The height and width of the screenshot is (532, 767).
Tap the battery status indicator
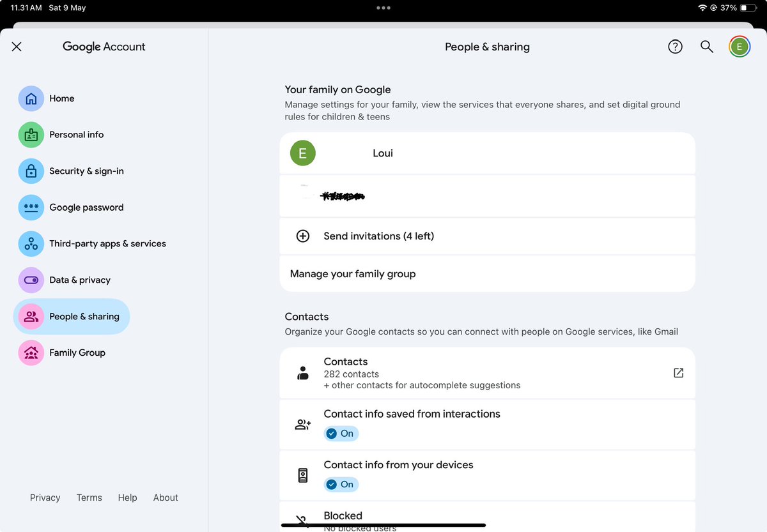748,8
